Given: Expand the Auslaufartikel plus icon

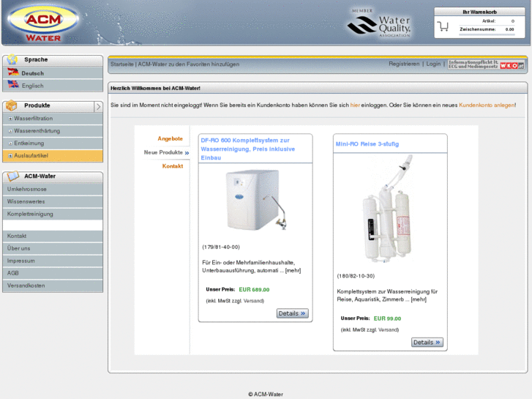Looking at the screenshot, I should click(x=10, y=155).
